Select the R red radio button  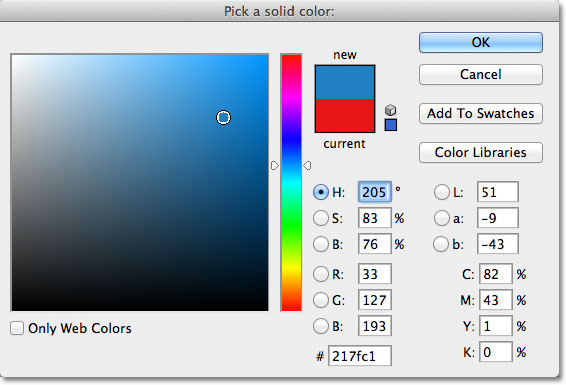pos(321,274)
